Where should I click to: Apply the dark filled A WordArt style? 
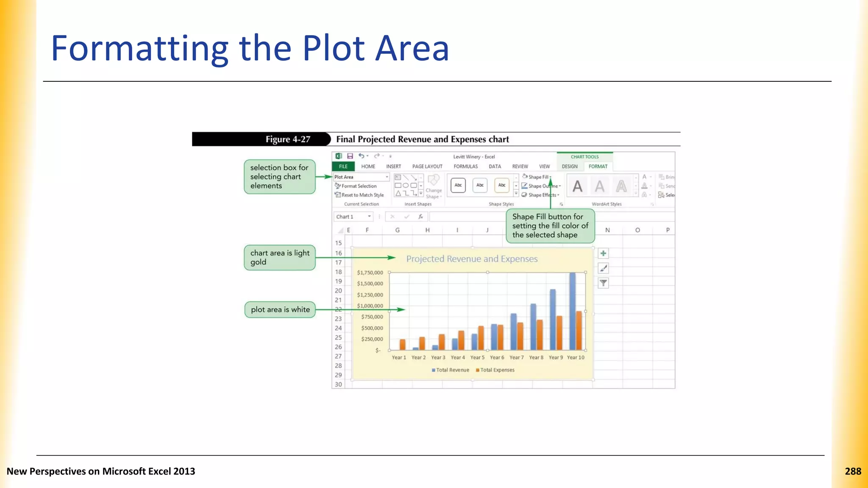click(577, 186)
